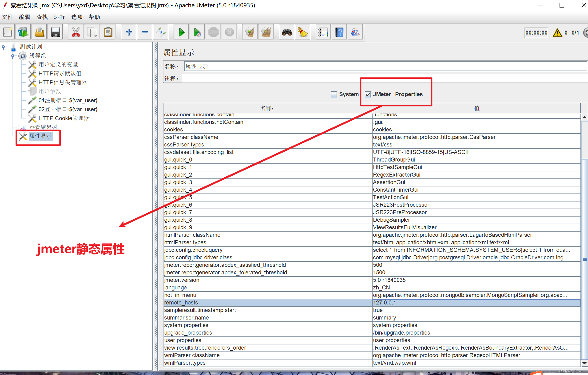This screenshot has height=375, width=588.
Task: Click the Templates icon in toolbar
Action: pyautogui.click(x=23, y=32)
